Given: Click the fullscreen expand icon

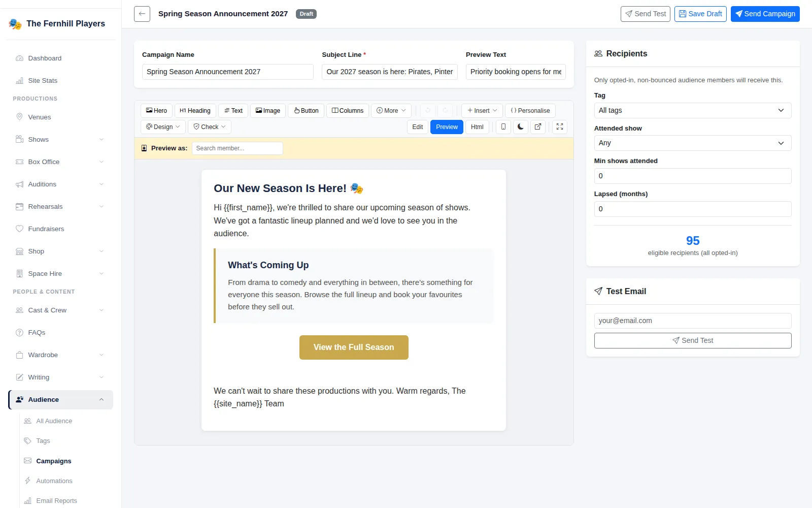Looking at the screenshot, I should [560, 127].
